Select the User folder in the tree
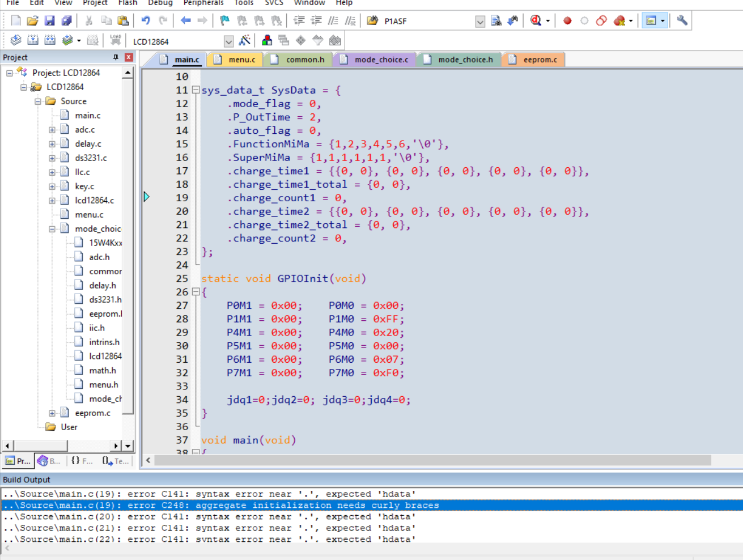Viewport: 743px width, 560px height. click(x=69, y=427)
